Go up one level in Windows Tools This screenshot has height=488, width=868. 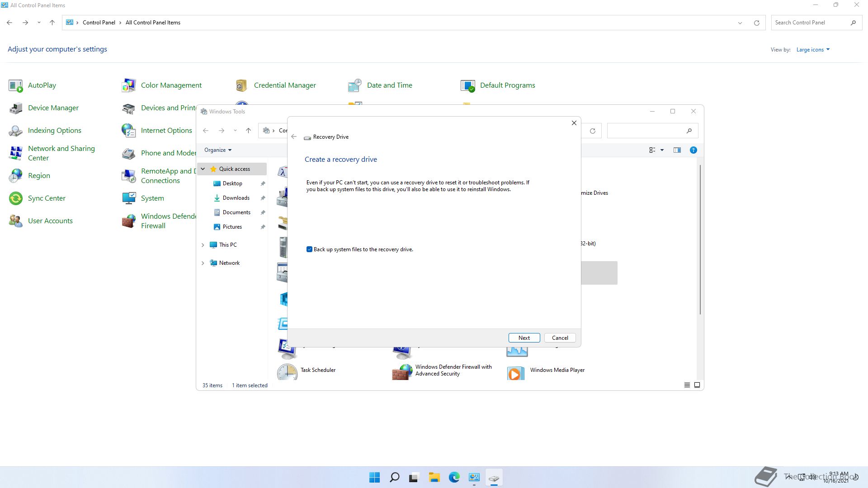point(248,131)
